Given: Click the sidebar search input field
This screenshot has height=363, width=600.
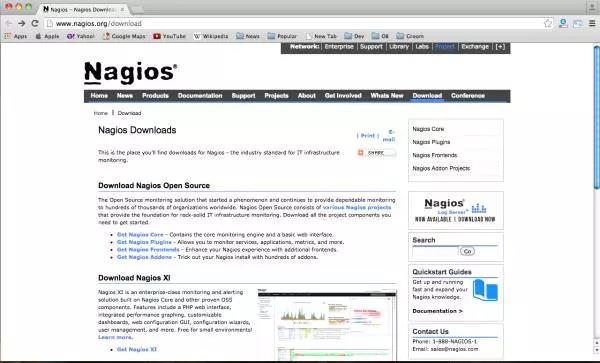Looking at the screenshot, I should [435, 251].
